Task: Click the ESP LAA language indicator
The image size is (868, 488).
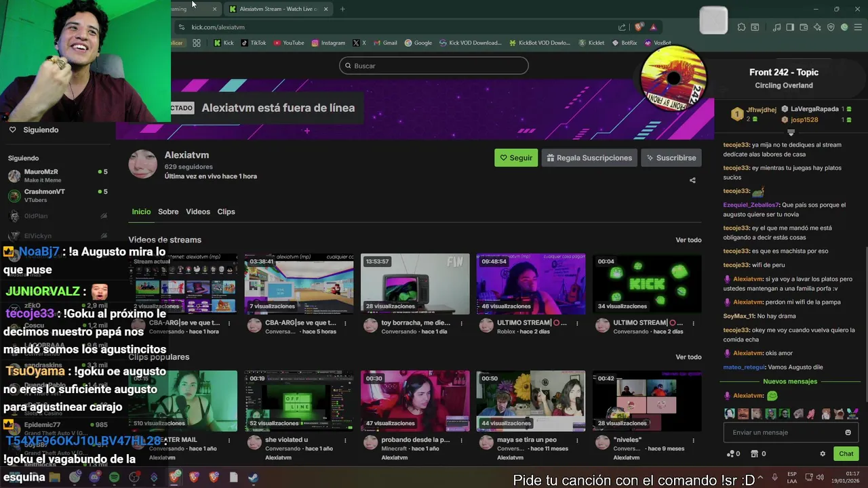Action: [792, 477]
